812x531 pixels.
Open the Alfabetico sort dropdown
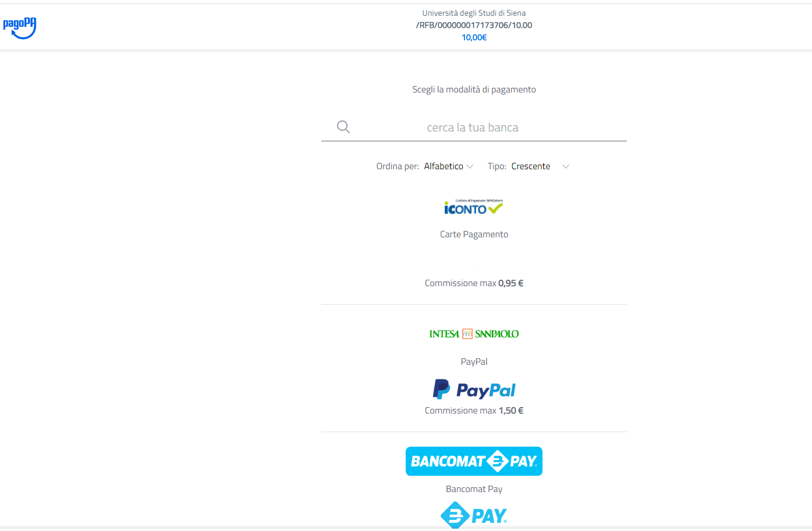[x=448, y=166]
